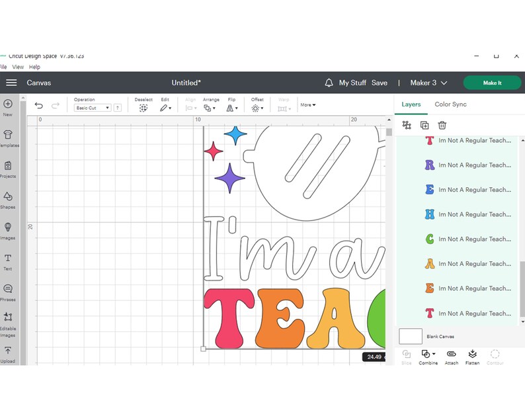Click the Contour tool
Screen dimensions: 525x420
click(x=495, y=357)
